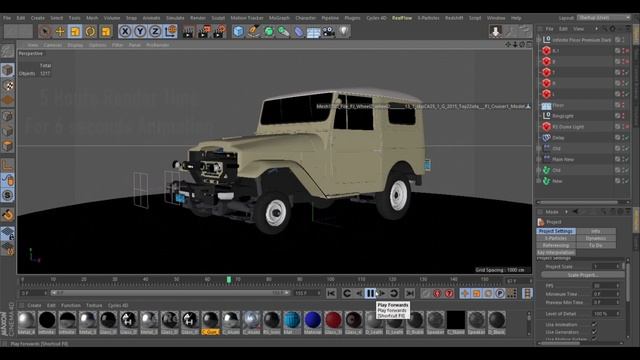The image size is (640, 360).
Task: Toggle enable checkmark of Delay effector
Action: [x=627, y=138]
